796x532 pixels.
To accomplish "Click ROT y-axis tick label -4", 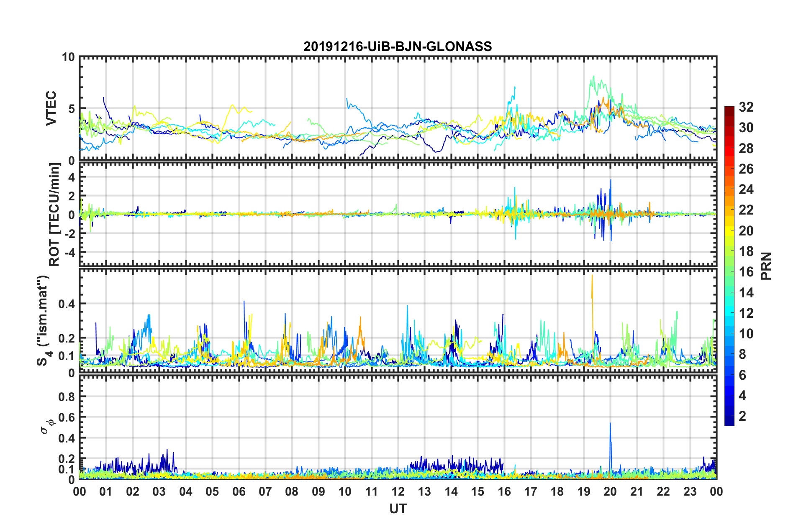I will (69, 252).
